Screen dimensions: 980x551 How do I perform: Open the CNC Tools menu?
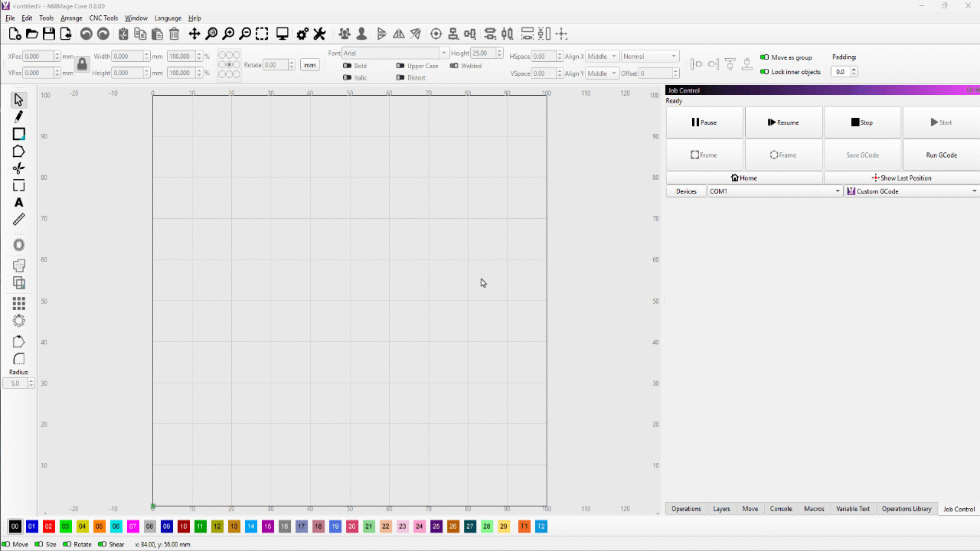103,18
